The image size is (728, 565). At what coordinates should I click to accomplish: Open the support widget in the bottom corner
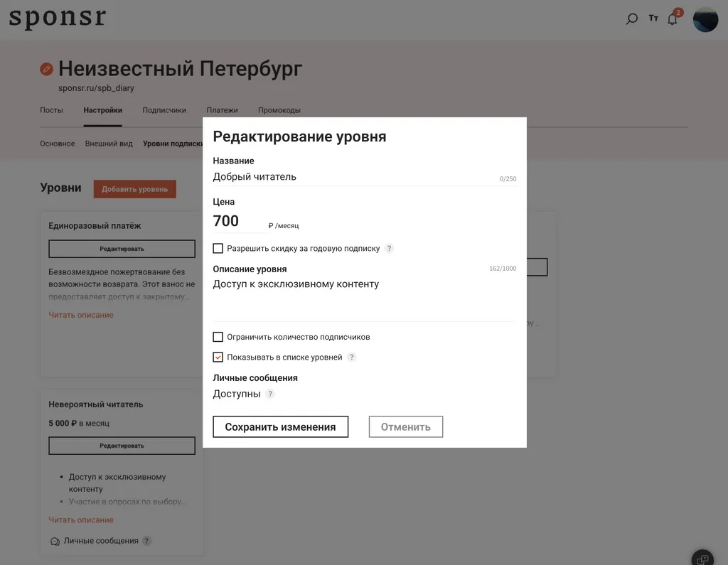pyautogui.click(x=702, y=558)
